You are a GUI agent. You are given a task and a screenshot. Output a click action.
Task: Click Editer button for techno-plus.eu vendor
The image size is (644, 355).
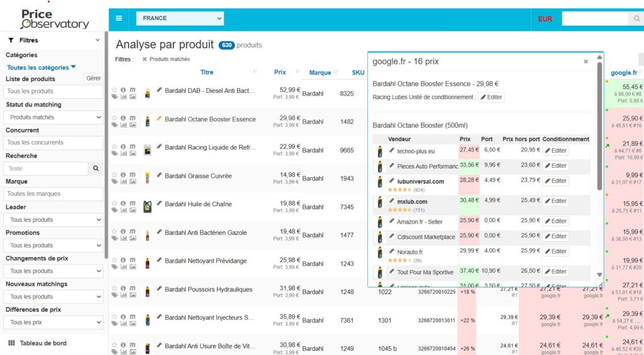click(555, 151)
